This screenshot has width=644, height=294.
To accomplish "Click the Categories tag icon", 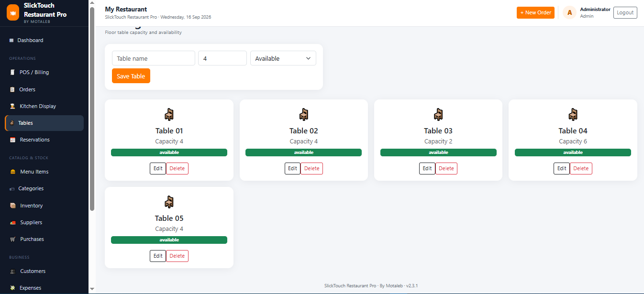I will point(12,189).
